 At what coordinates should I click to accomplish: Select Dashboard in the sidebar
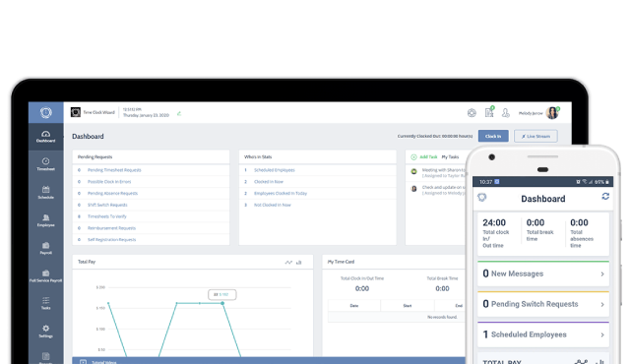[46, 137]
